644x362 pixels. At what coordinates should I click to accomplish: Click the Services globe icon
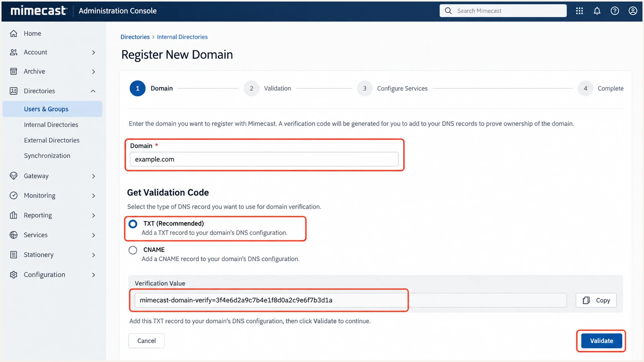[13, 235]
